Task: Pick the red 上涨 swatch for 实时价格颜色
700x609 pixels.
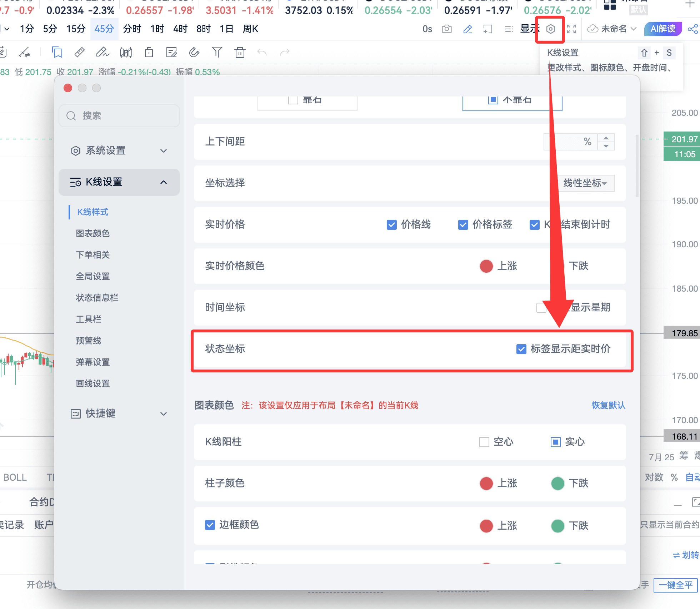Action: (486, 266)
